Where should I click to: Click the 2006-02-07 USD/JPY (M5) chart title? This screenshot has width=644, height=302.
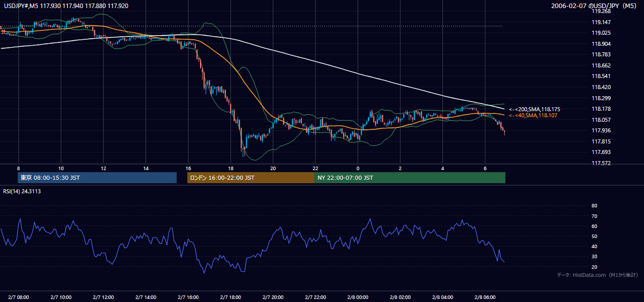(x=595, y=6)
